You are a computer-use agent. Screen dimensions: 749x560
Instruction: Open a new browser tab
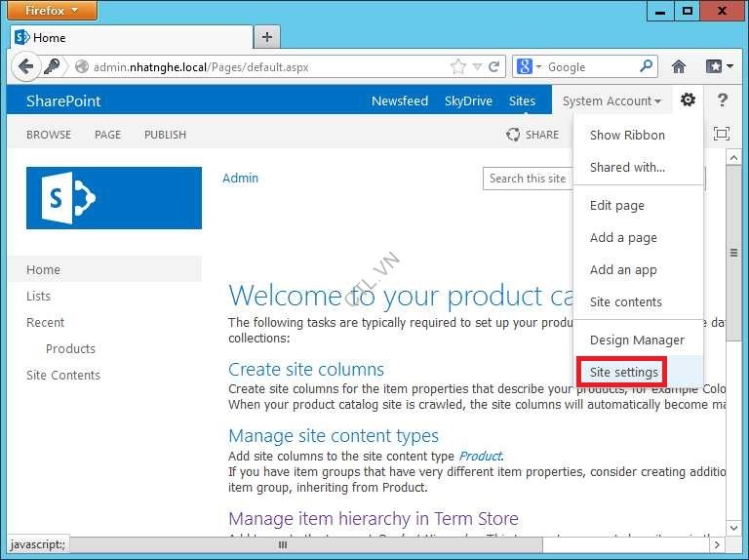coord(266,37)
